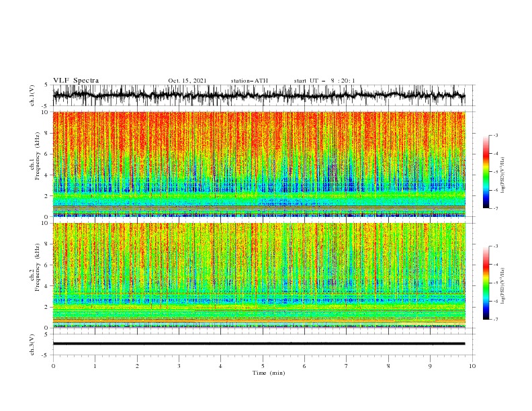Click the ch.2 spectrogram image
Viewport: 532px width, 411px height.
click(259, 275)
